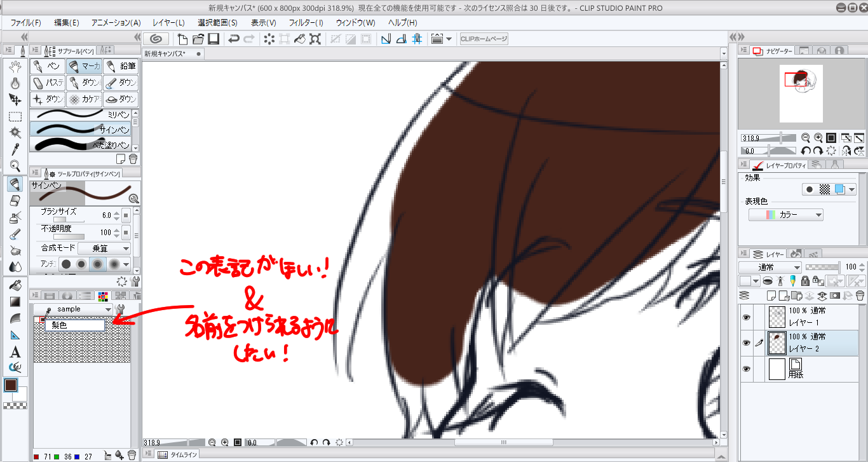868x462 pixels.
Task: Select the ミリペン brush
Action: [x=81, y=114]
